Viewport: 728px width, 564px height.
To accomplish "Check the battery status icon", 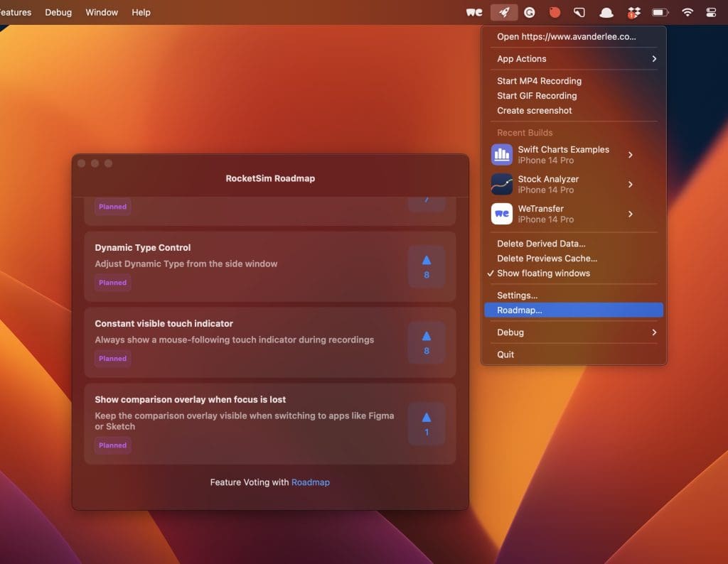I will point(660,13).
